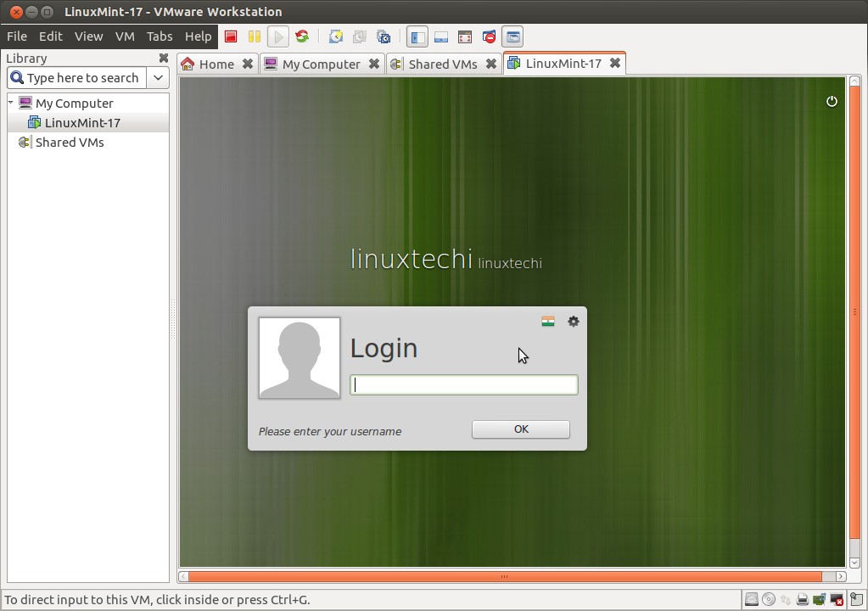Suspend the VM with the yellow pause icon

click(255, 37)
